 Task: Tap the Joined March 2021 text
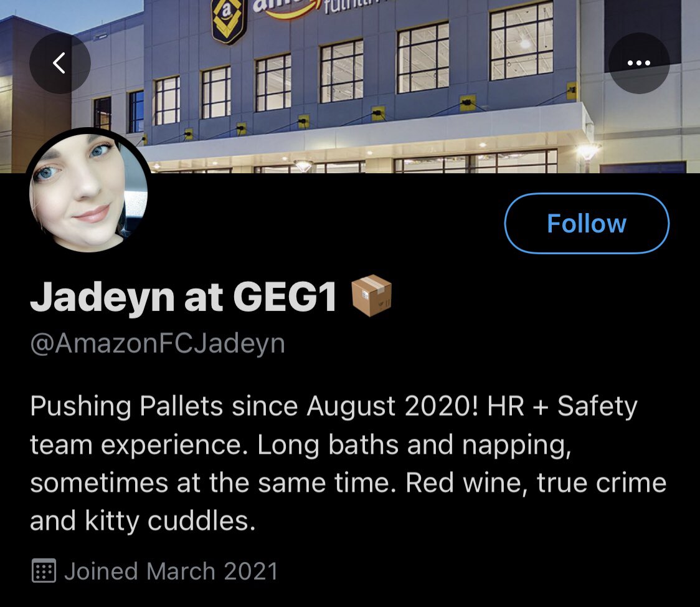click(x=171, y=571)
